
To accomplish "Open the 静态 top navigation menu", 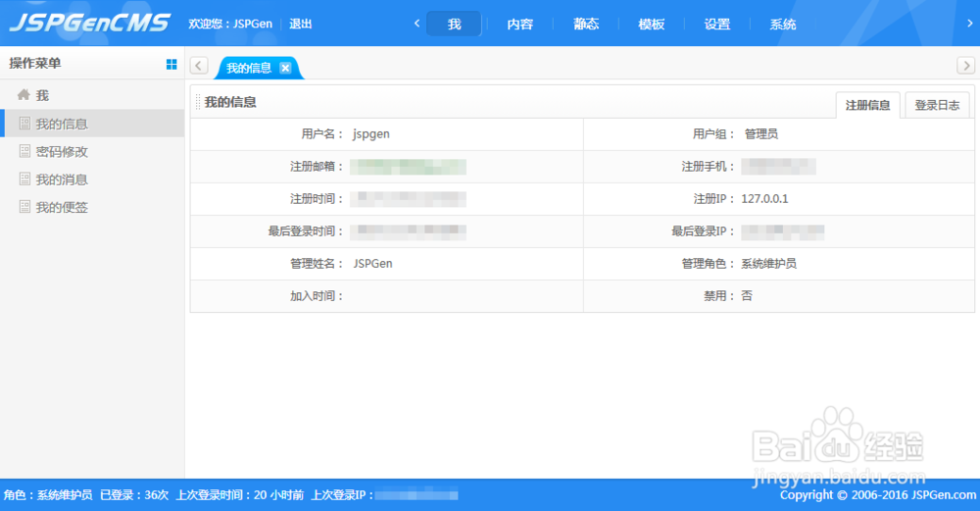I will tap(586, 24).
